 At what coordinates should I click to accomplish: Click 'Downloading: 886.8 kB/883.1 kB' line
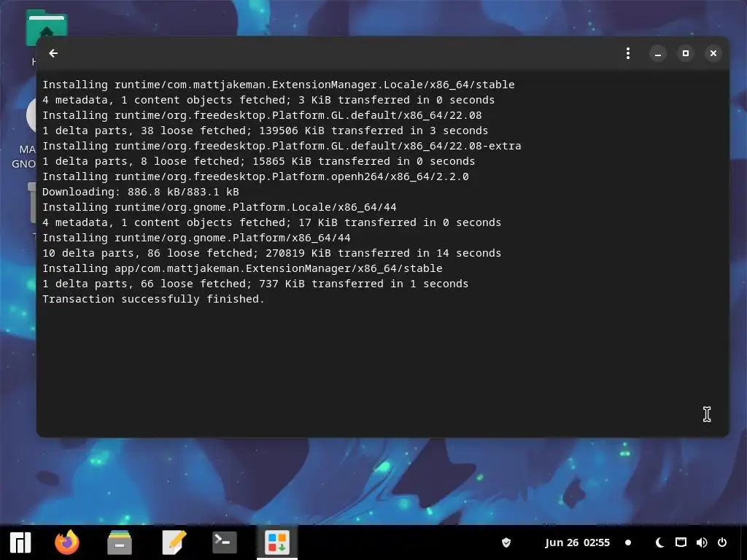tap(141, 192)
